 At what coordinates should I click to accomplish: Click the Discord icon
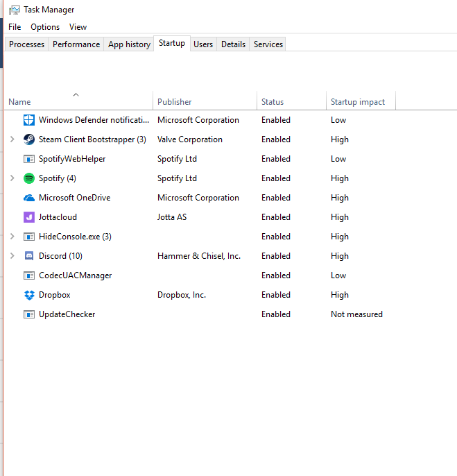(29, 256)
